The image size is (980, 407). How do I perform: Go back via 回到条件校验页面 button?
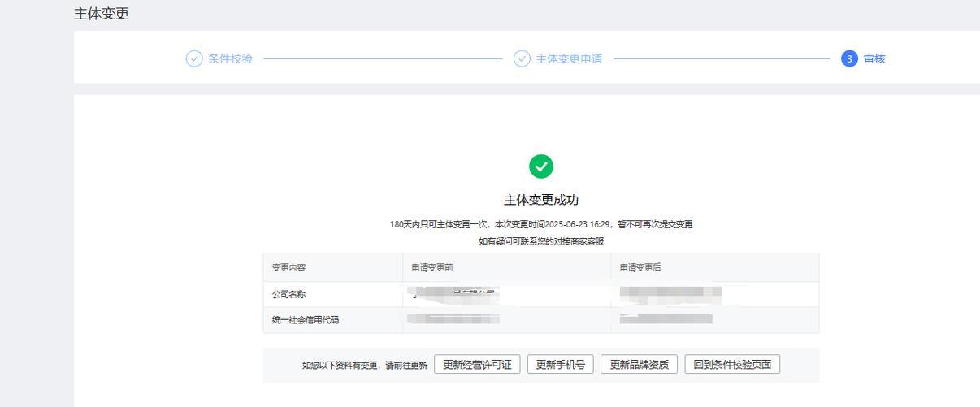(732, 365)
